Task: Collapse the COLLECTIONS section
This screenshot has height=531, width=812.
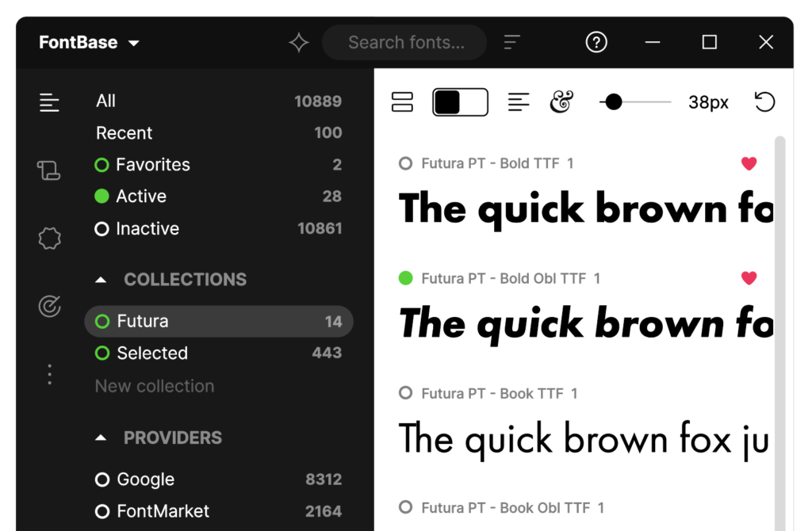Action: (101, 280)
